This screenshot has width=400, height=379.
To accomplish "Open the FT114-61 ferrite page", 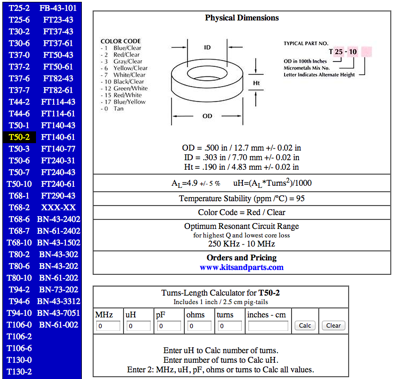I will (58, 114).
